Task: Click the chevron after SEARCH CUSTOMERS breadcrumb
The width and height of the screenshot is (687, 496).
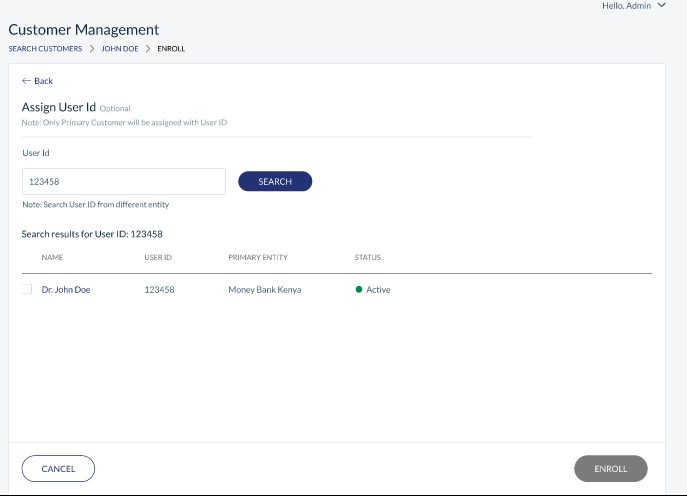Action: [x=92, y=49]
